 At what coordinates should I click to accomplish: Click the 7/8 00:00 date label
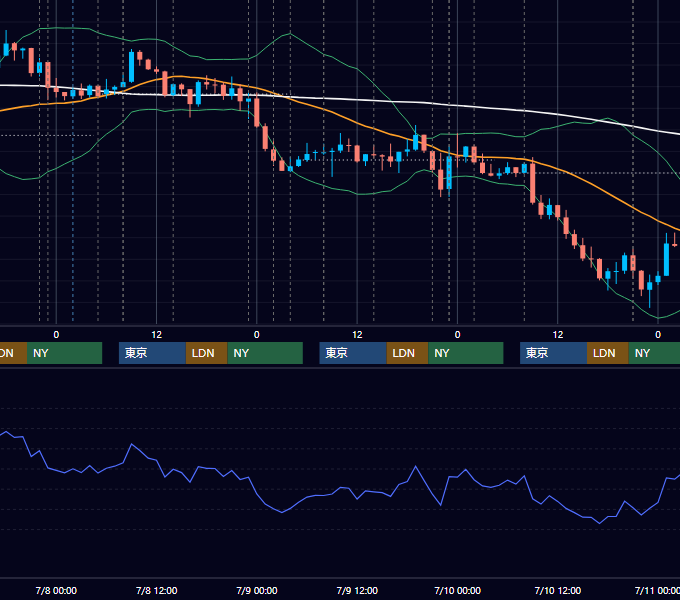click(x=56, y=590)
